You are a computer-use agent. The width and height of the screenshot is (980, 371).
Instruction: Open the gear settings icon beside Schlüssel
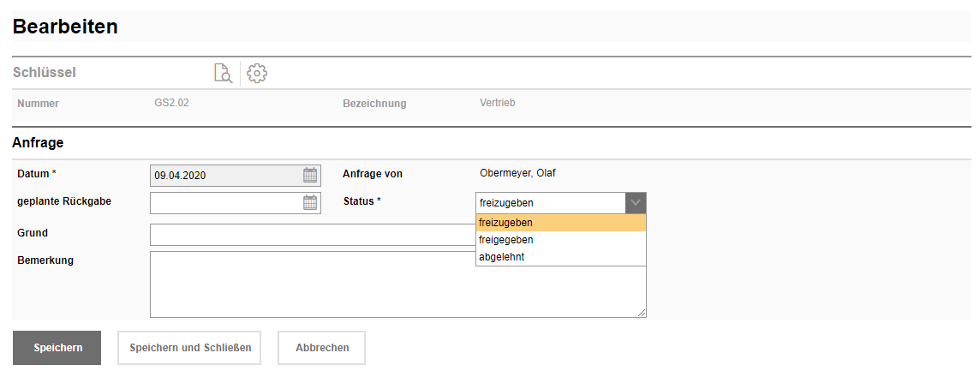click(257, 73)
